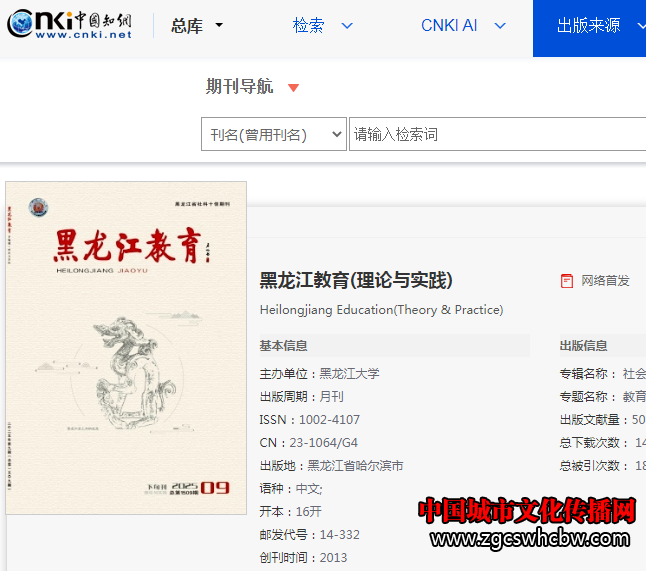Click the CNKI 中国知网 logo
Image resolution: width=646 pixels, height=571 pixels.
coord(70,25)
